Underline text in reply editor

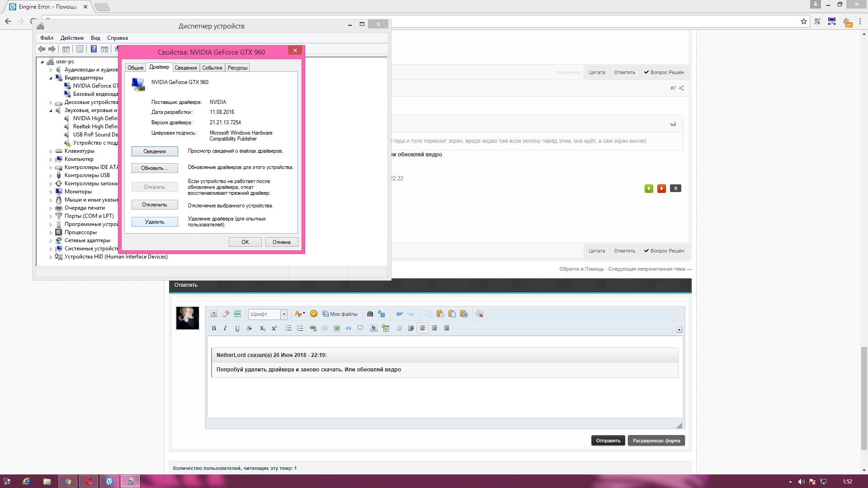click(237, 328)
